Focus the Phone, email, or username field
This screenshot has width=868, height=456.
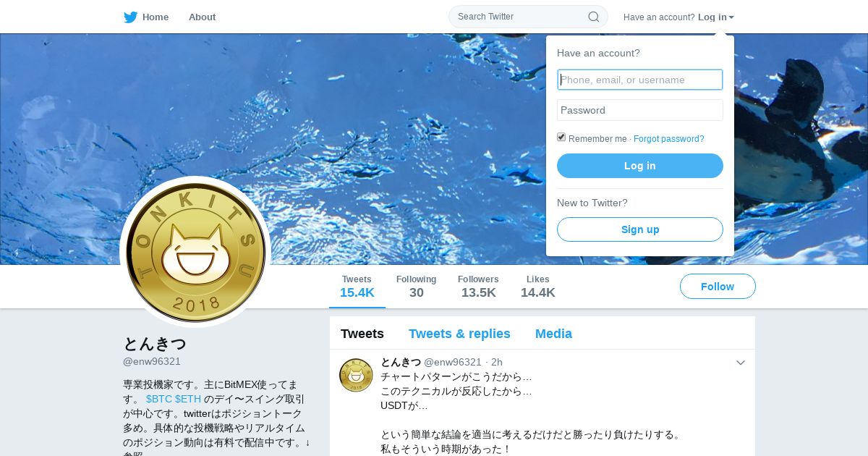(640, 80)
